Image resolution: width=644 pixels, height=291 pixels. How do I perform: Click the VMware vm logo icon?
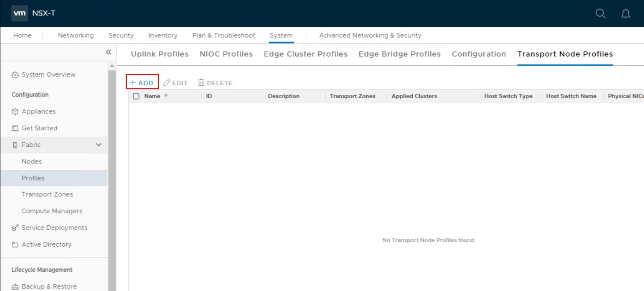[20, 13]
